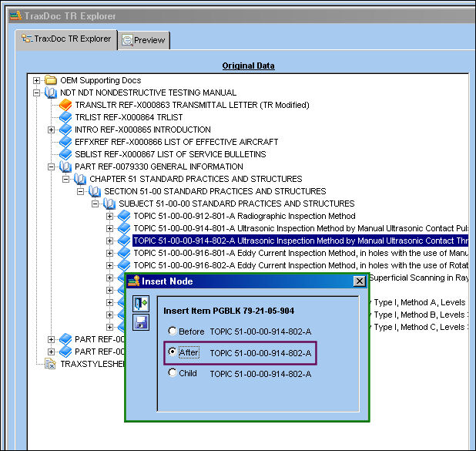The image size is (476, 451).
Task: Click the SECTION 51-00 open book icon
Action: [x=95, y=191]
